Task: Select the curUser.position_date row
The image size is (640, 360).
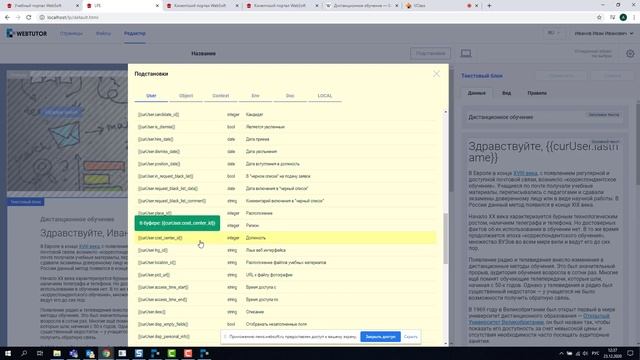Action: tap(285, 164)
